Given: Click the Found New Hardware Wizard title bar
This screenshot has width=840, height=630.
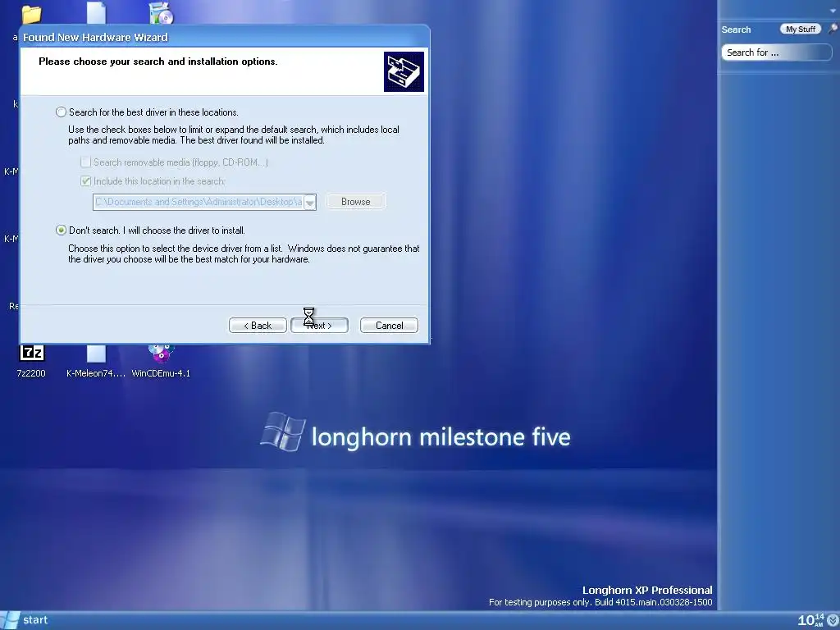Looking at the screenshot, I should 225,37.
